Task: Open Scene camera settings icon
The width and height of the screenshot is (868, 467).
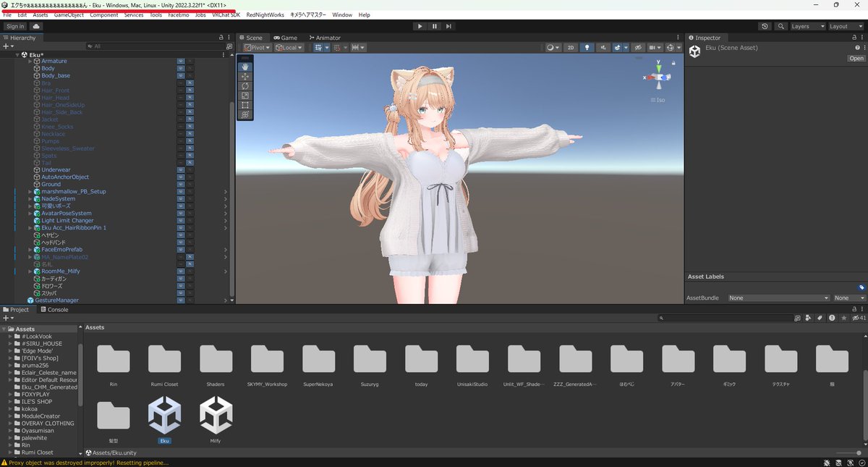Action: [x=653, y=48]
